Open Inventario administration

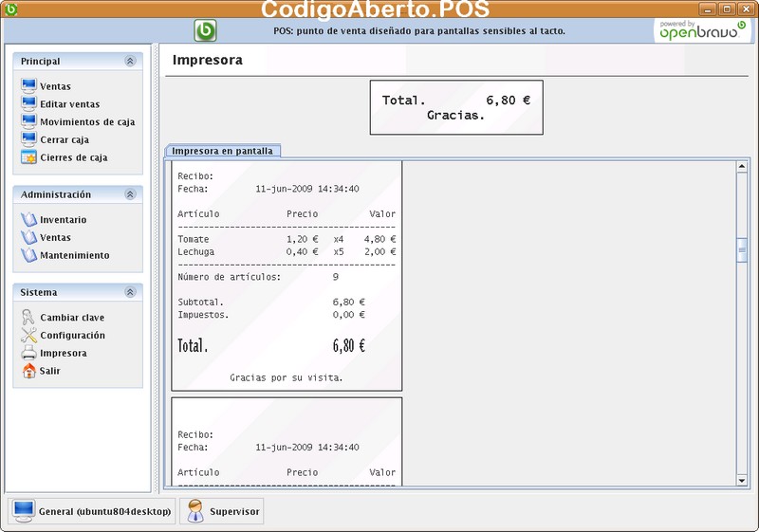[x=63, y=220]
